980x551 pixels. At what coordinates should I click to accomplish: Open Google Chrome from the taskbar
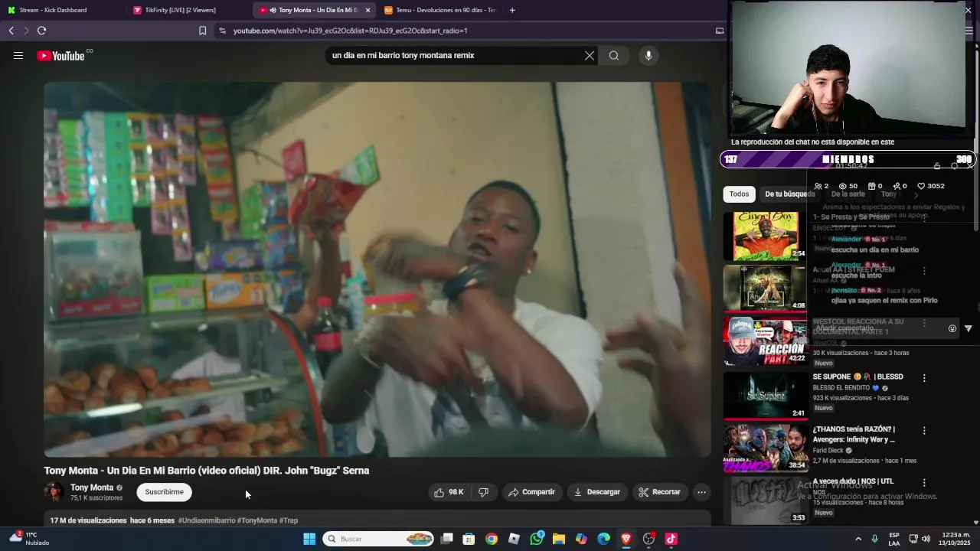[x=492, y=539]
